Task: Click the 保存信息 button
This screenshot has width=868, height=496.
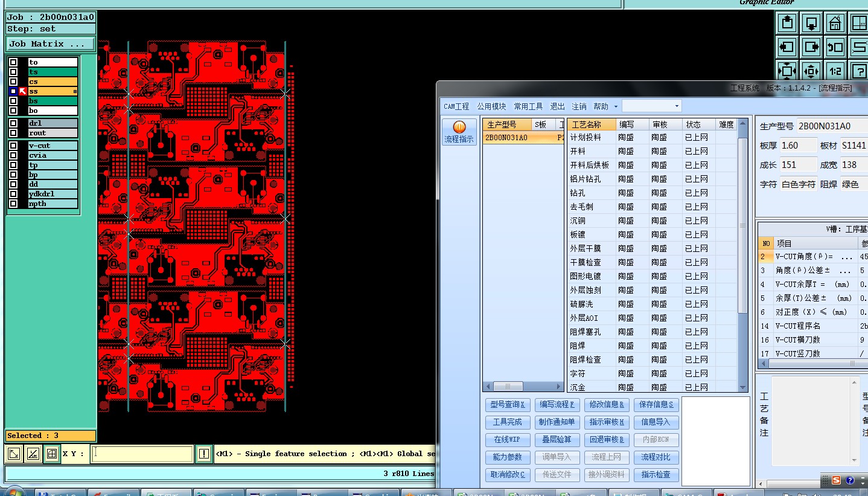Action: [656, 404]
